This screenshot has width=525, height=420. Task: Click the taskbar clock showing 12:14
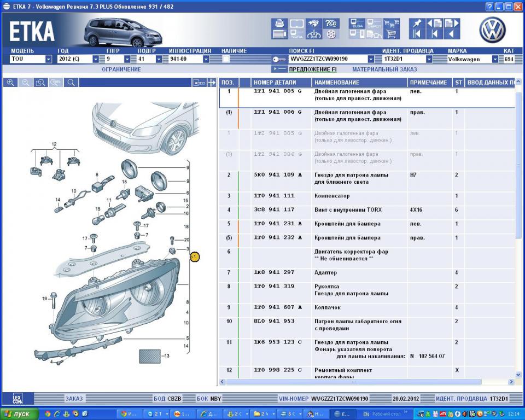pyautogui.click(x=514, y=415)
